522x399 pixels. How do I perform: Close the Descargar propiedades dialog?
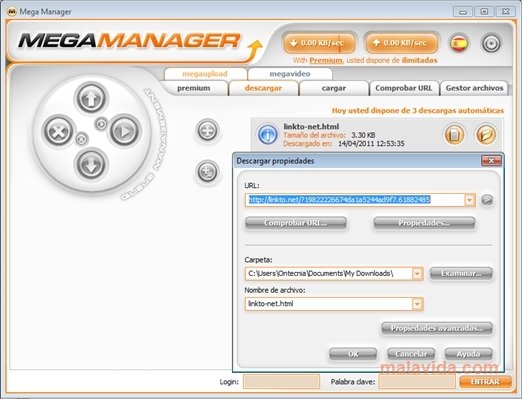pyautogui.click(x=491, y=161)
